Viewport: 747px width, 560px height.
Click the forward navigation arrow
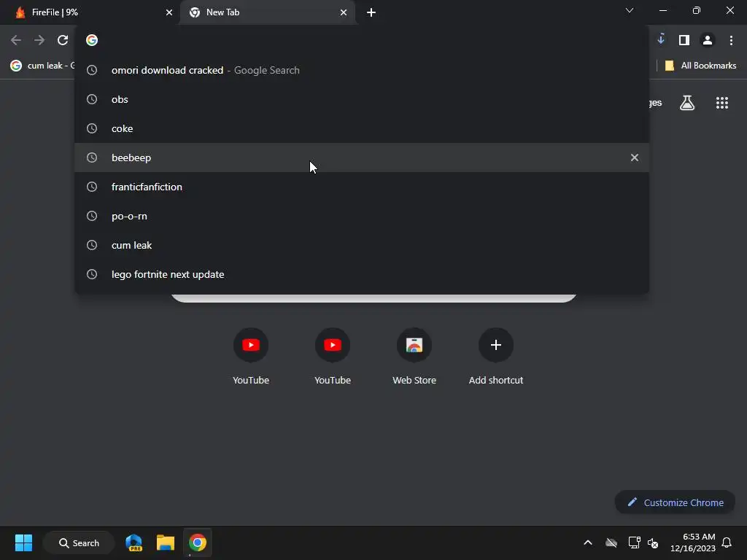[x=39, y=41]
